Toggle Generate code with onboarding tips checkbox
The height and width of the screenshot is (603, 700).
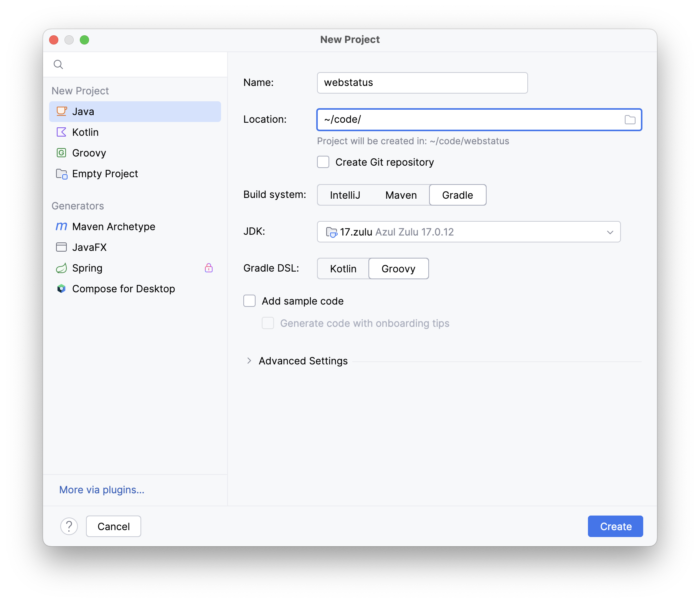point(268,323)
